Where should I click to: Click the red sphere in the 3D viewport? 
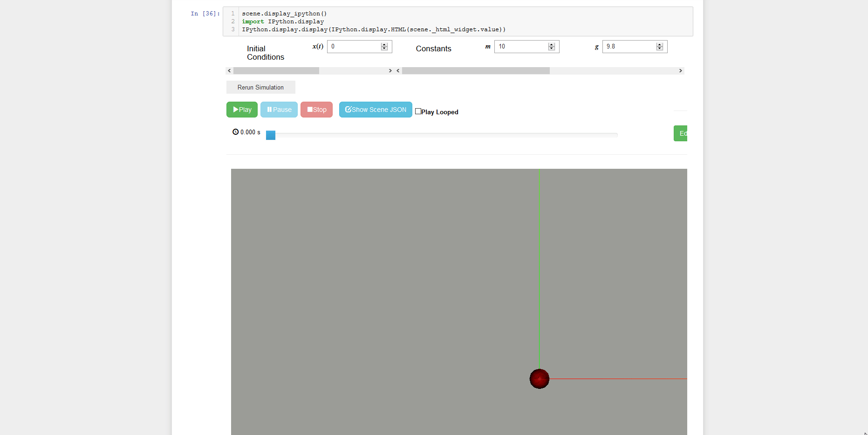[539, 379]
